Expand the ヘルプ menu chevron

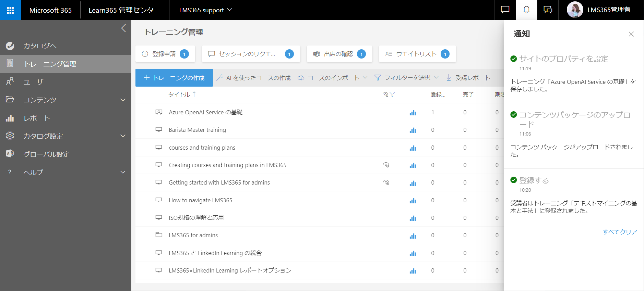pos(123,172)
